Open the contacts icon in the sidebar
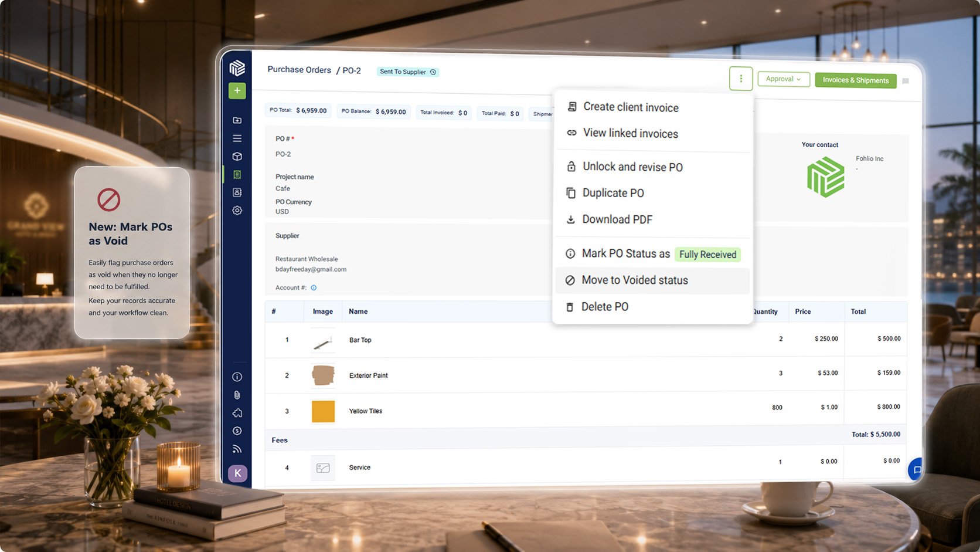 237,192
